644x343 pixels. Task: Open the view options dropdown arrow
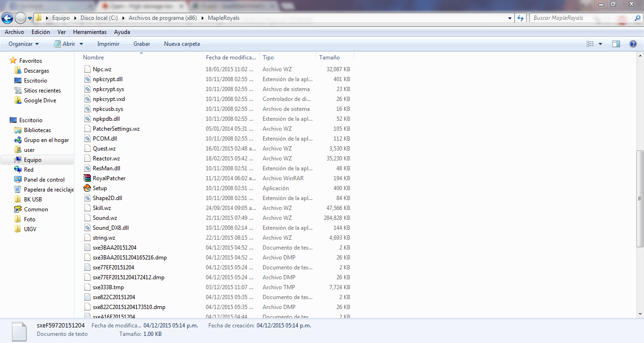[x=600, y=44]
